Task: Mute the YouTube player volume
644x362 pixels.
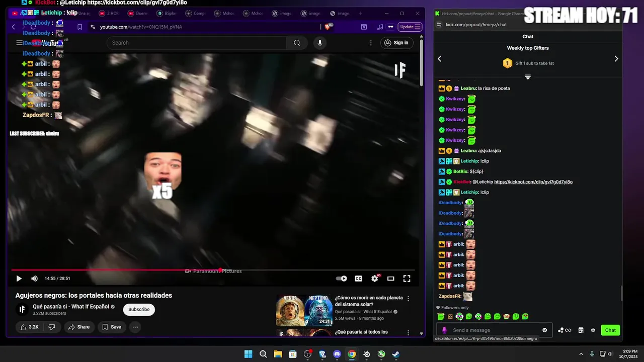Action: coord(34,279)
